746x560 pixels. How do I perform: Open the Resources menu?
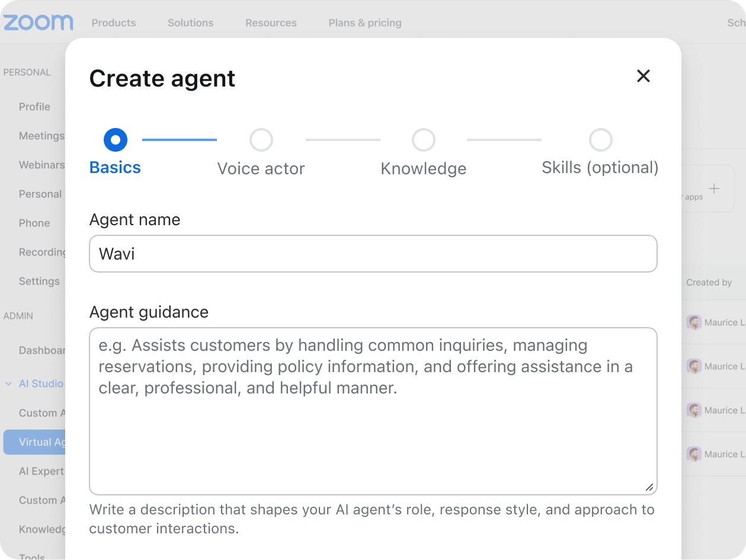[271, 23]
